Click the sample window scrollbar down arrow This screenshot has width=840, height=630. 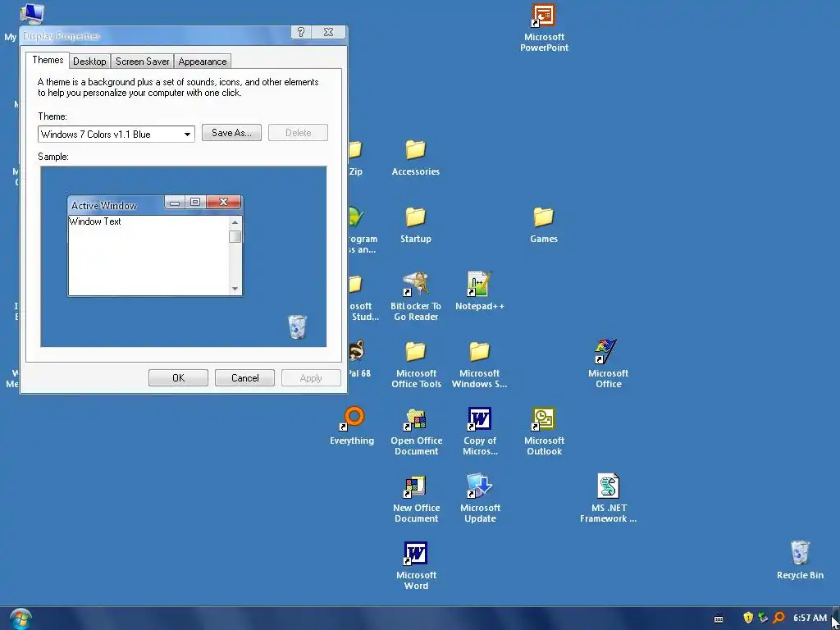235,289
